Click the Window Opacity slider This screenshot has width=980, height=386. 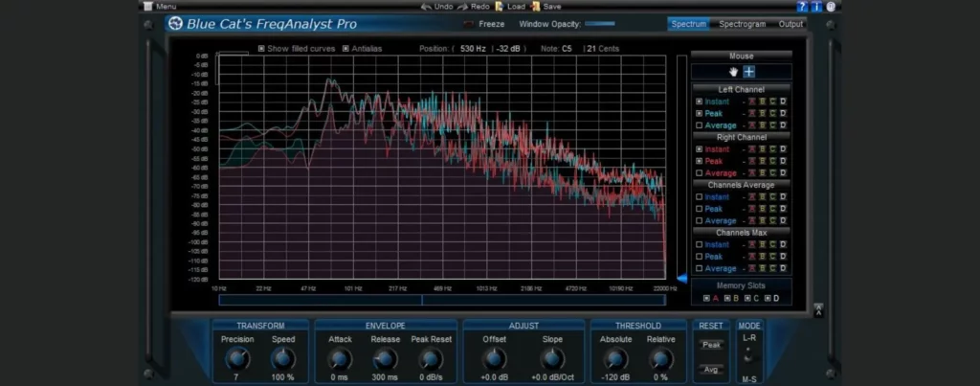coord(600,24)
